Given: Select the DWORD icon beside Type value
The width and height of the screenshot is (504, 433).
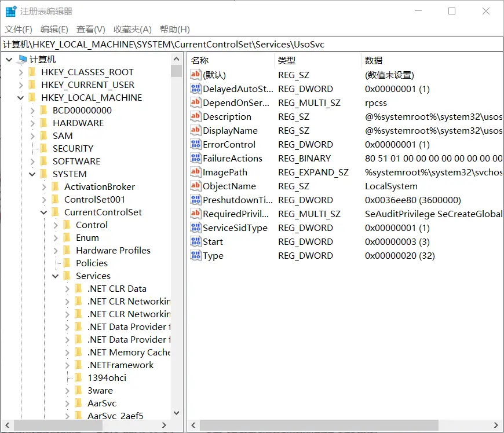Looking at the screenshot, I should (x=195, y=255).
